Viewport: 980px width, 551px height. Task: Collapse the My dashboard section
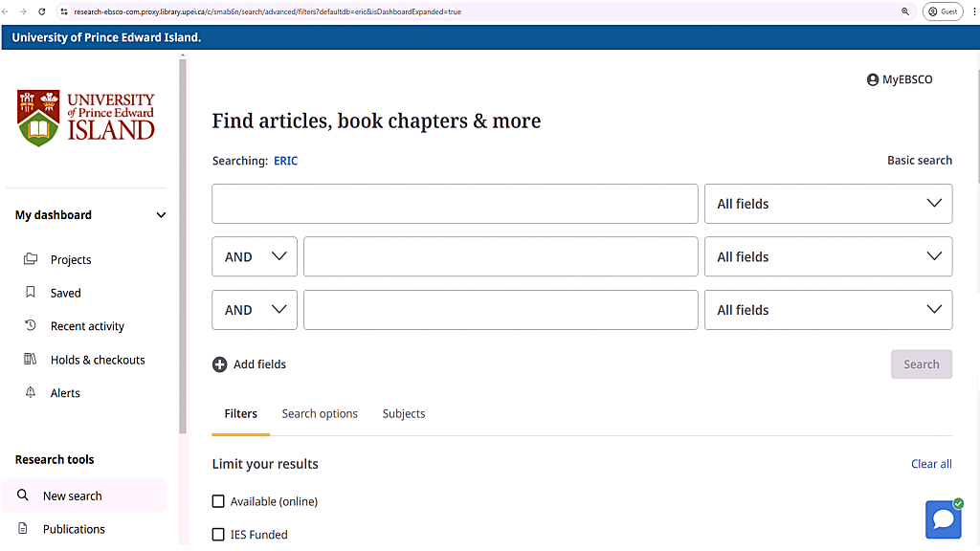coord(161,215)
